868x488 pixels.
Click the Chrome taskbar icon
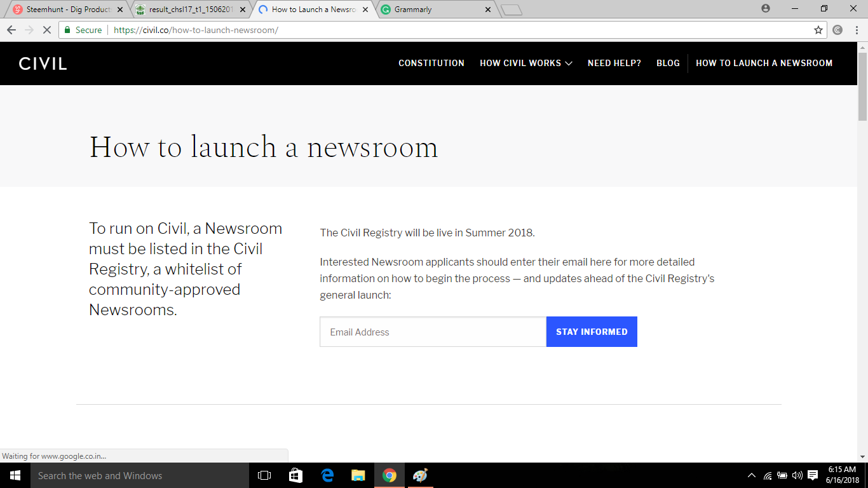point(390,475)
